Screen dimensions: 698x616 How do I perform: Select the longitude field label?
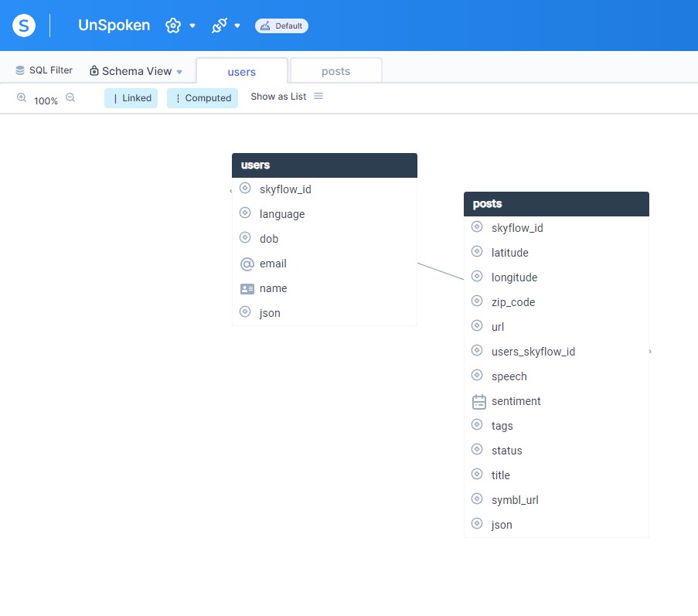tap(514, 277)
